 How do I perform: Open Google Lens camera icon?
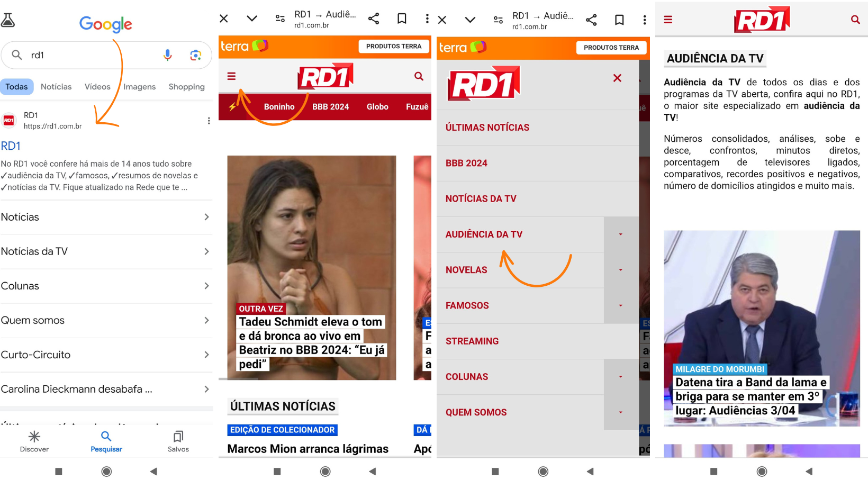click(x=196, y=55)
